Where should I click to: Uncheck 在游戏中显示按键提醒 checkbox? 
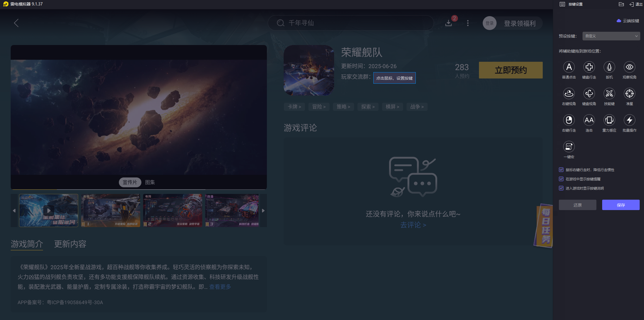click(561, 179)
